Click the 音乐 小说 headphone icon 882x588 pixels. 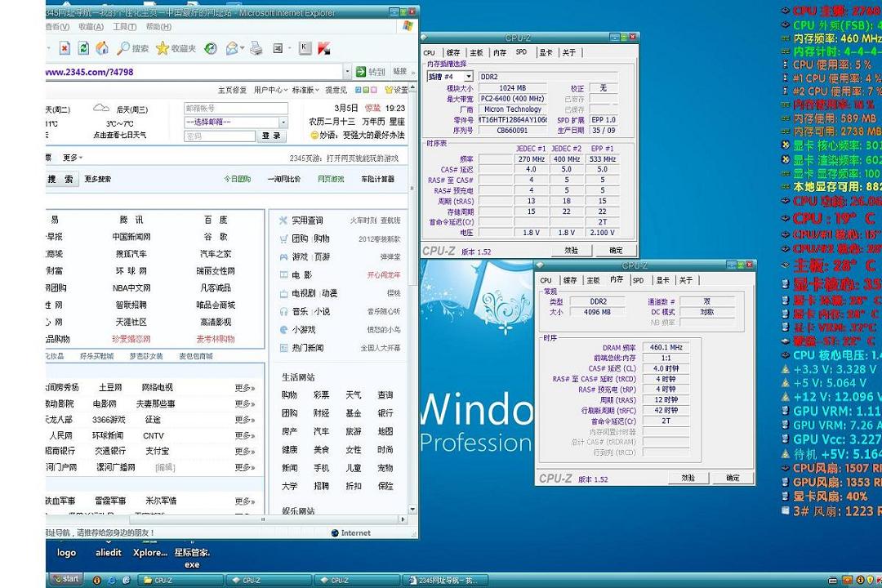pyautogui.click(x=283, y=311)
